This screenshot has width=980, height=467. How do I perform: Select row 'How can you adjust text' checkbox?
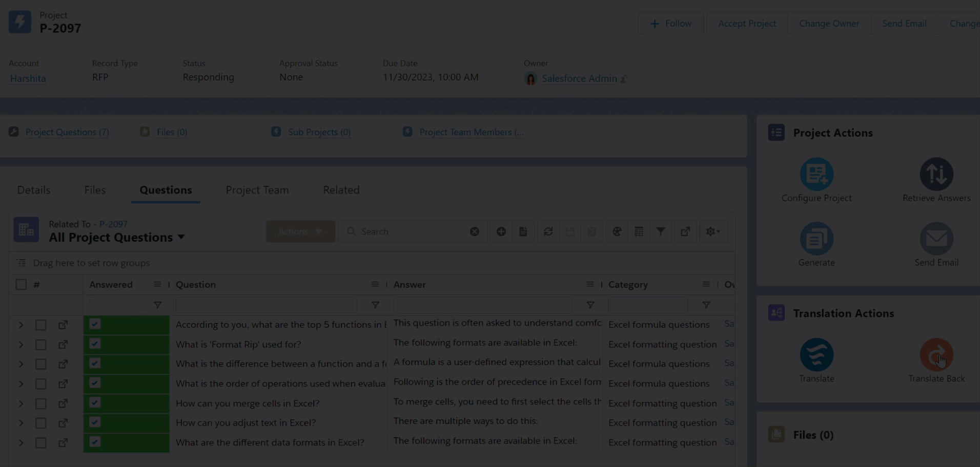coord(40,423)
